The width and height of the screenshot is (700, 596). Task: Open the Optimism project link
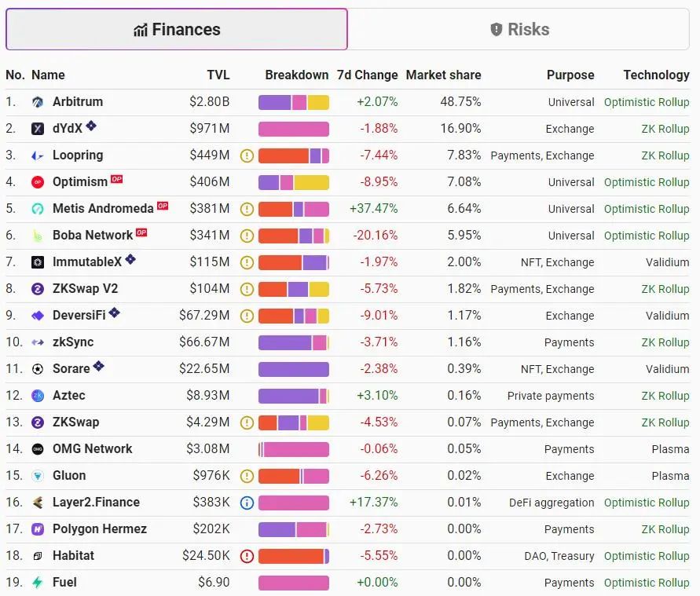tap(80, 182)
